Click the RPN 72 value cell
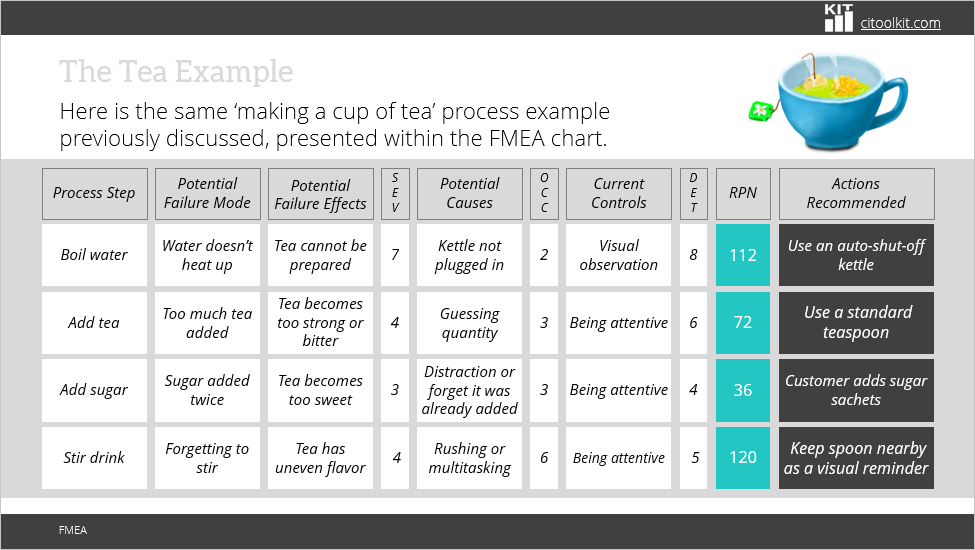This screenshot has height=550, width=975. 743,323
